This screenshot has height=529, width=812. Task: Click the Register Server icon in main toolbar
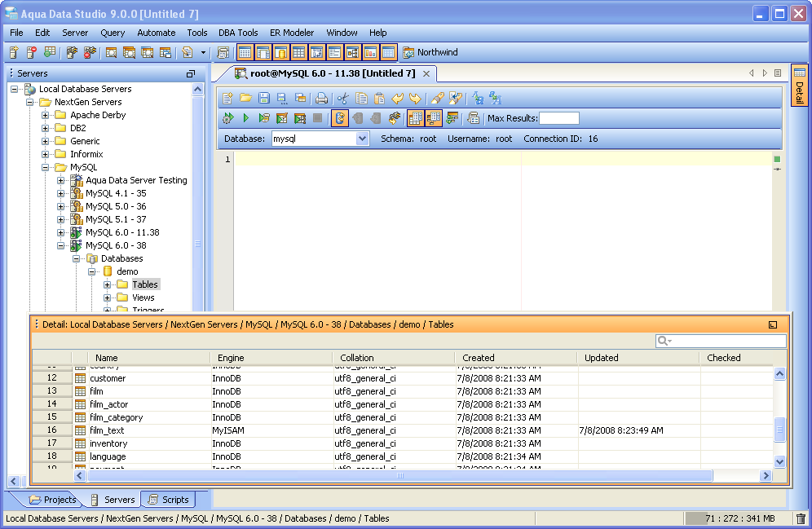[x=14, y=52]
